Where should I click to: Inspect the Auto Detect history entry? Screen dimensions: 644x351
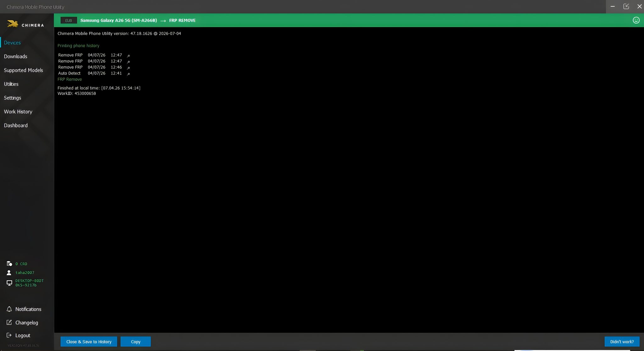[x=128, y=74]
